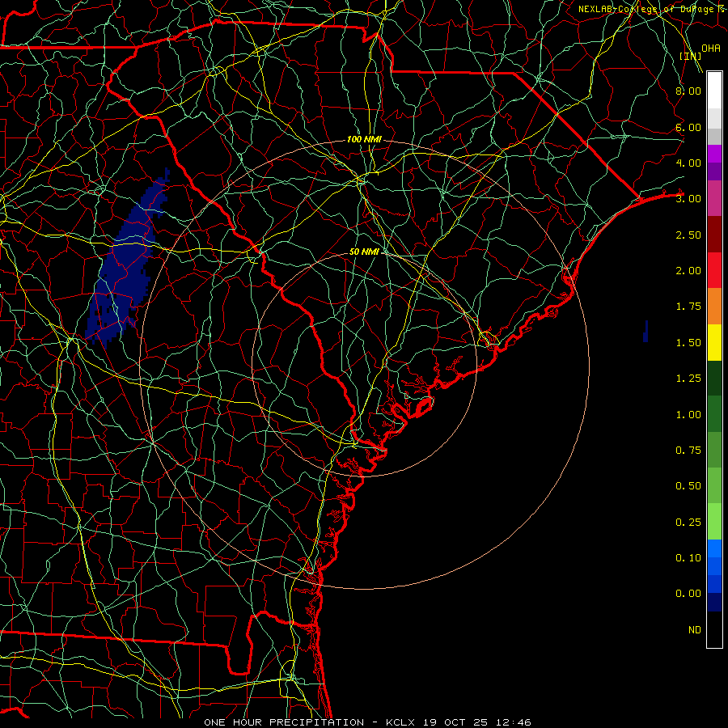Click the 2.50 legend value
Image resolution: width=728 pixels, height=728 pixels.
tap(688, 235)
